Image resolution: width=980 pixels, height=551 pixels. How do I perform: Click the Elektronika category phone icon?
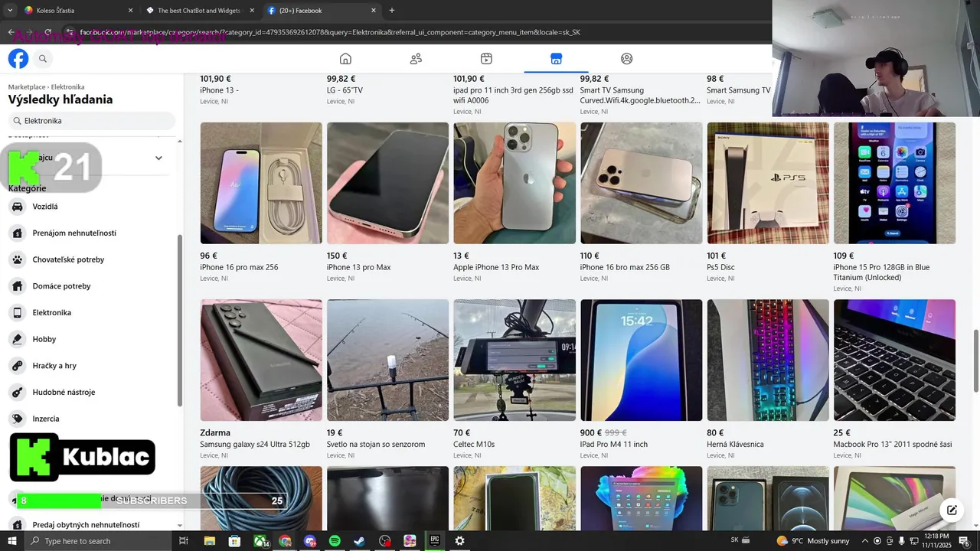click(17, 312)
